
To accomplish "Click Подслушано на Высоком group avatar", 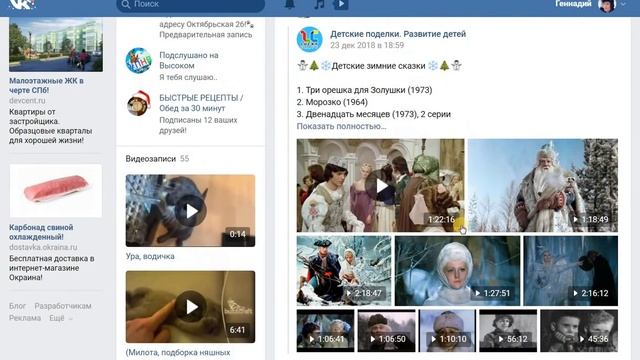I will coord(139,60).
